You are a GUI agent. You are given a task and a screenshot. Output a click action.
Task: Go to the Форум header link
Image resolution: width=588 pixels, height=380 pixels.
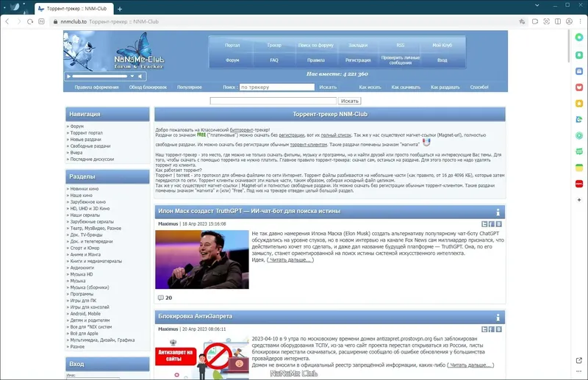pyautogui.click(x=232, y=60)
